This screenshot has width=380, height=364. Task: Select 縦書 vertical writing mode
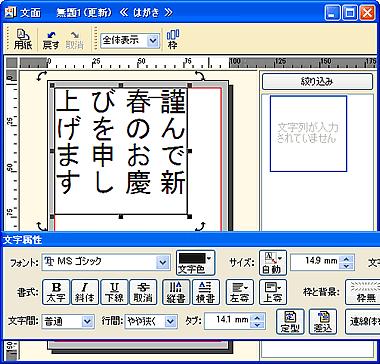[x=176, y=292]
